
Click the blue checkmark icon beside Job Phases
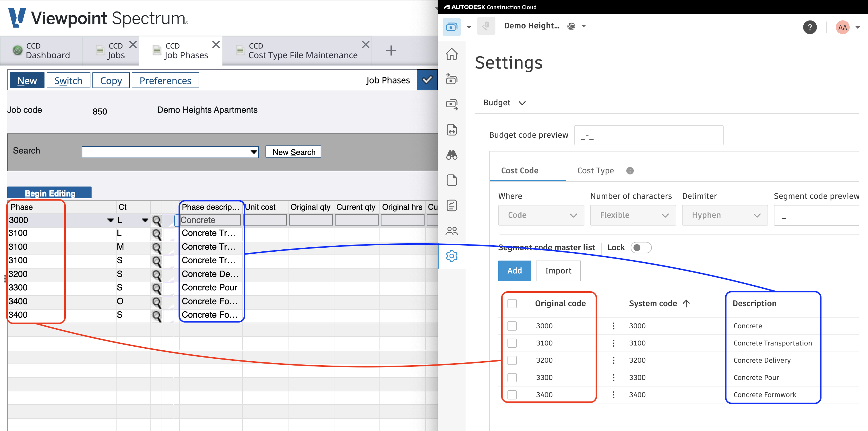pyautogui.click(x=427, y=80)
